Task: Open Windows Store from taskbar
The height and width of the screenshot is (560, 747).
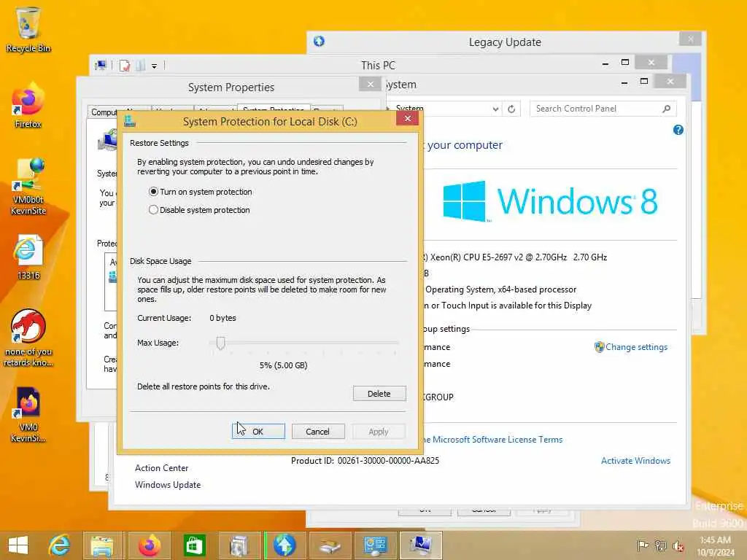Action: click(194, 545)
